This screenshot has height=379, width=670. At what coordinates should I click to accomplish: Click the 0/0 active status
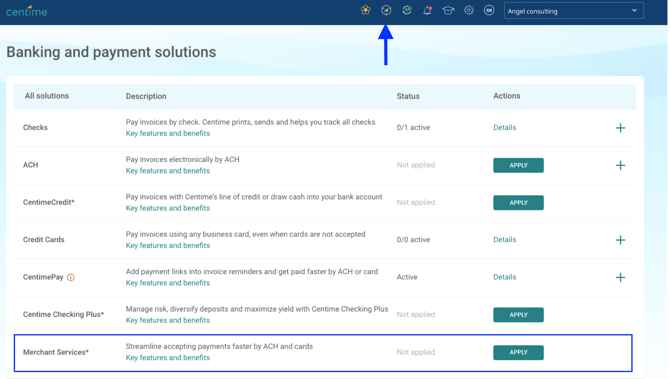[x=413, y=240]
